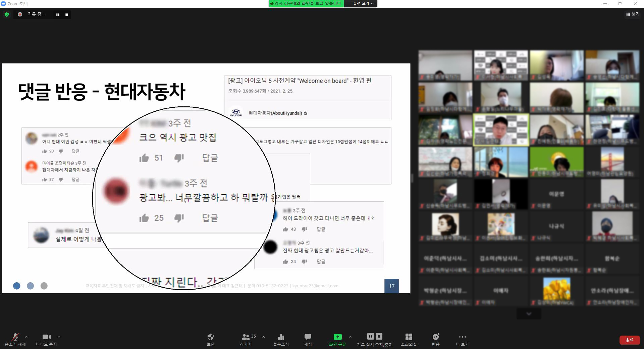This screenshot has width=644, height=349.
Task: Expand audio options arrow beside mute
Action: click(26, 337)
